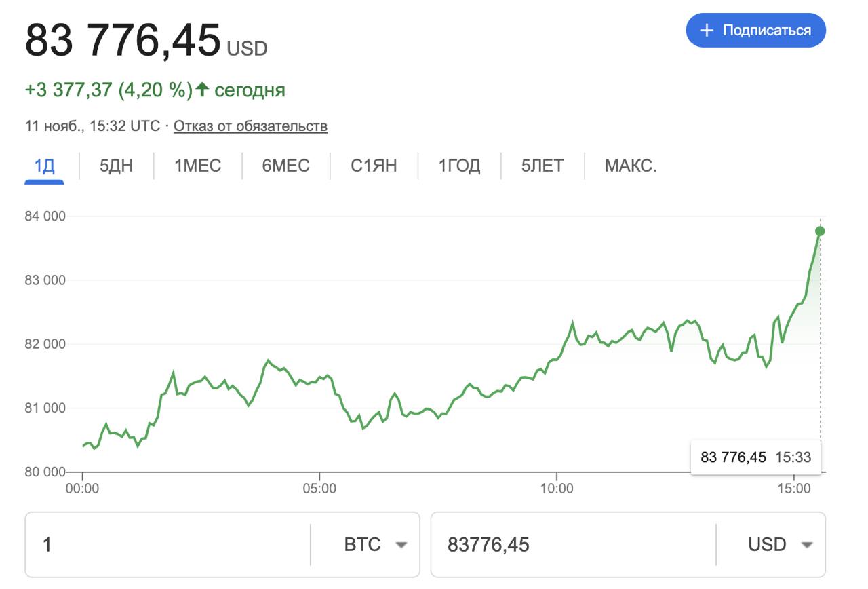Show the 1ГОД chart range

[x=459, y=166]
